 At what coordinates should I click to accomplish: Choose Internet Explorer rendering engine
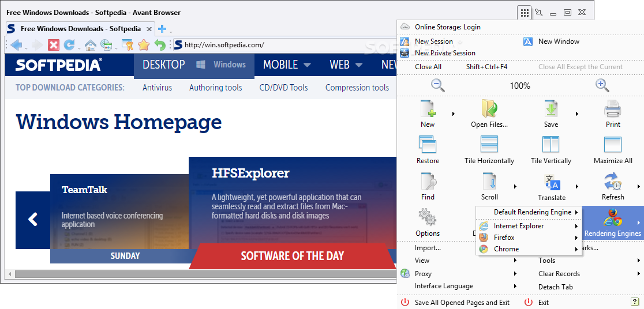[529, 226]
